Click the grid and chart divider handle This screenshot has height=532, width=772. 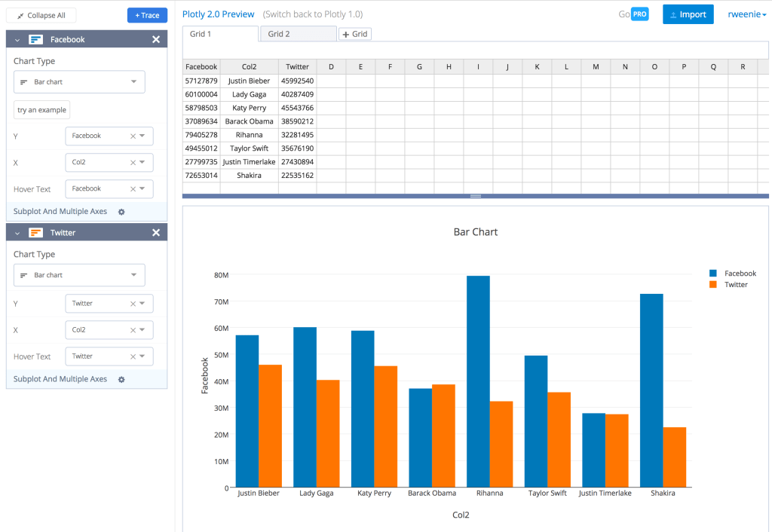[x=476, y=196]
